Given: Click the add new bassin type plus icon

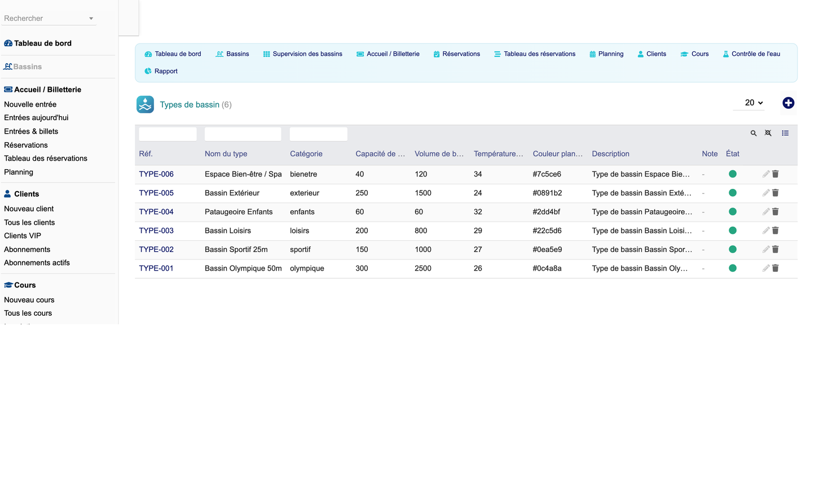Looking at the screenshot, I should (x=788, y=103).
